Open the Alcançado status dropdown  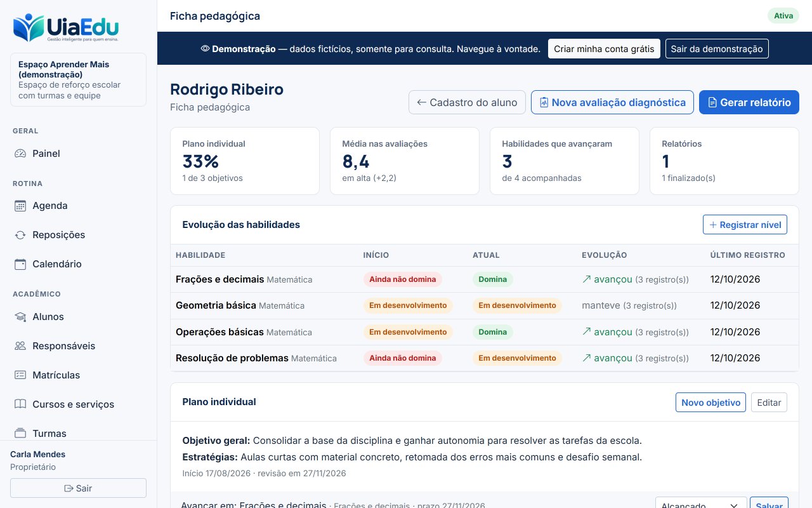(700, 505)
